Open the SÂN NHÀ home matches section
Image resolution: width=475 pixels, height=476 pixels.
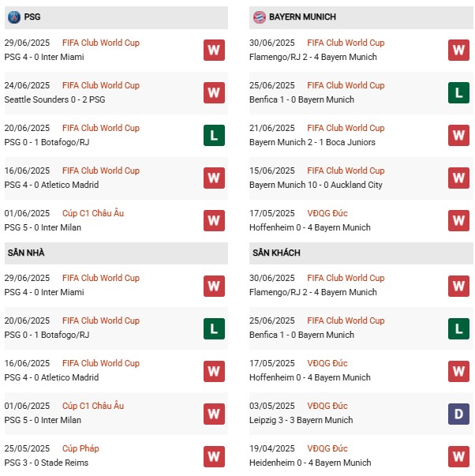coord(28,253)
